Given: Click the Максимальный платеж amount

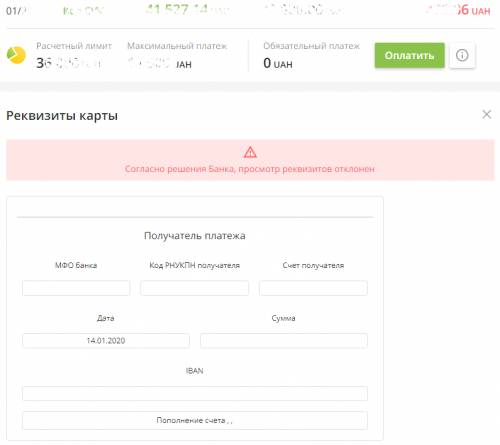Looking at the screenshot, I should click(x=160, y=63).
